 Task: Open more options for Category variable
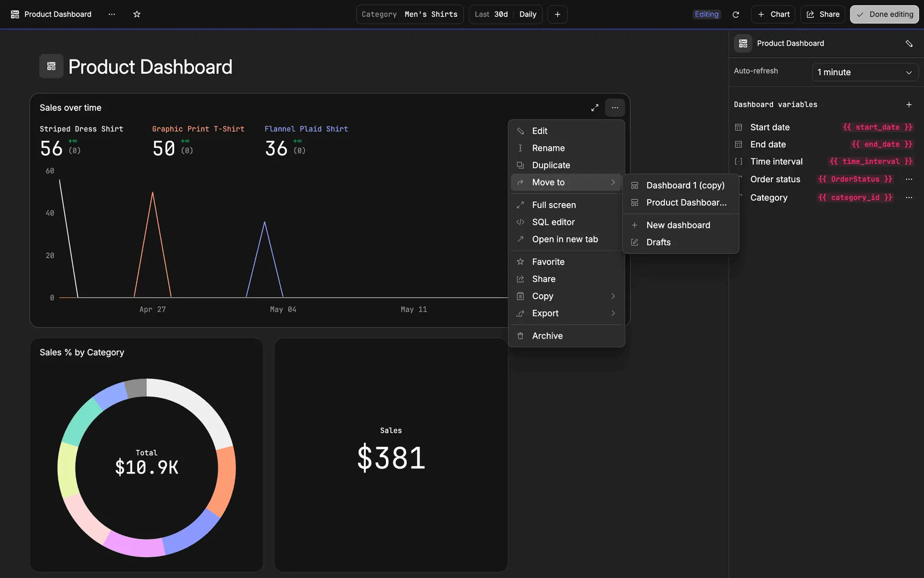[909, 197]
